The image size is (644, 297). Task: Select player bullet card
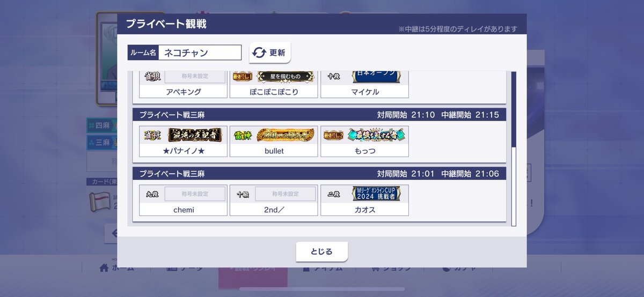(x=274, y=142)
